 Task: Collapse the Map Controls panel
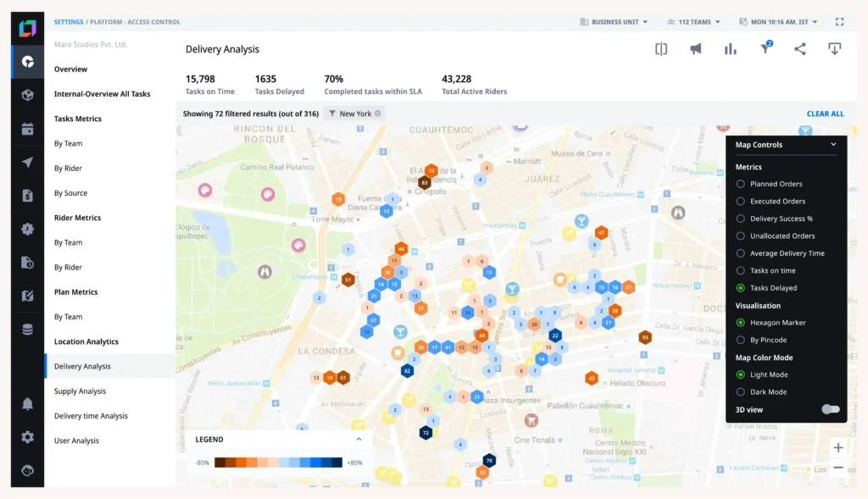[833, 145]
